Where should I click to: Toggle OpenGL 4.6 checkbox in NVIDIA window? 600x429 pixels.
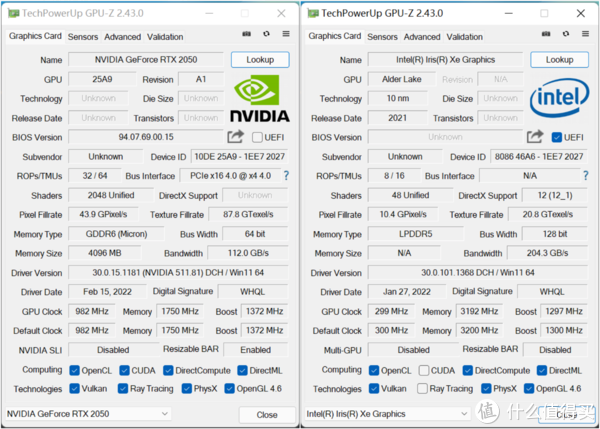pyautogui.click(x=230, y=389)
